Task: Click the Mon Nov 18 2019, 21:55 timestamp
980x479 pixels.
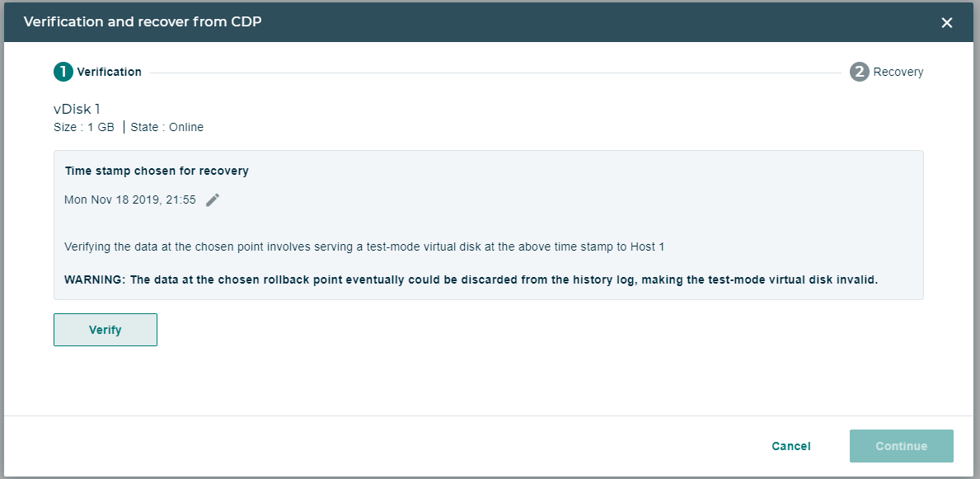Action: [x=130, y=200]
